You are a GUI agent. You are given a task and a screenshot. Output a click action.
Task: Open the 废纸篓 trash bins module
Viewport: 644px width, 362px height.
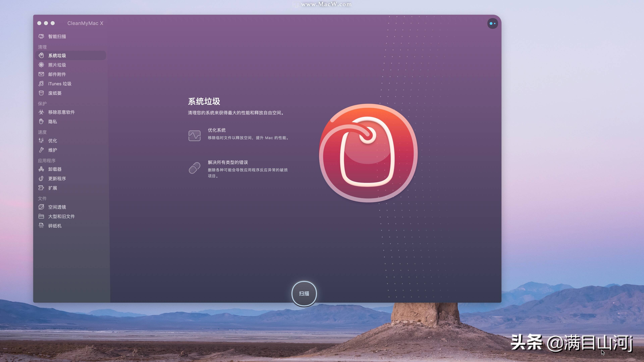click(56, 93)
